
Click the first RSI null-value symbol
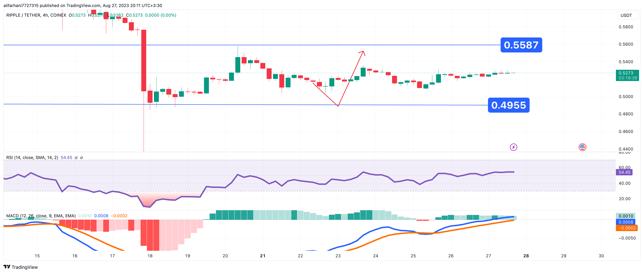click(76, 158)
